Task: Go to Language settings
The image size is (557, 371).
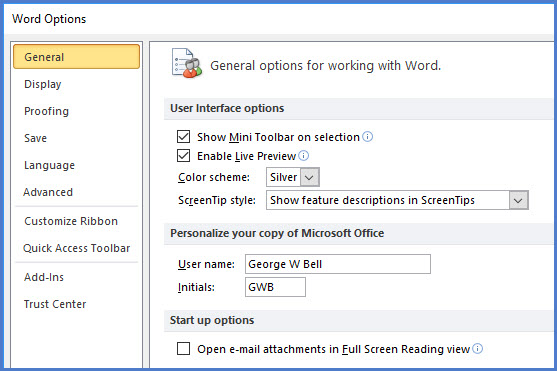Action: (x=49, y=165)
